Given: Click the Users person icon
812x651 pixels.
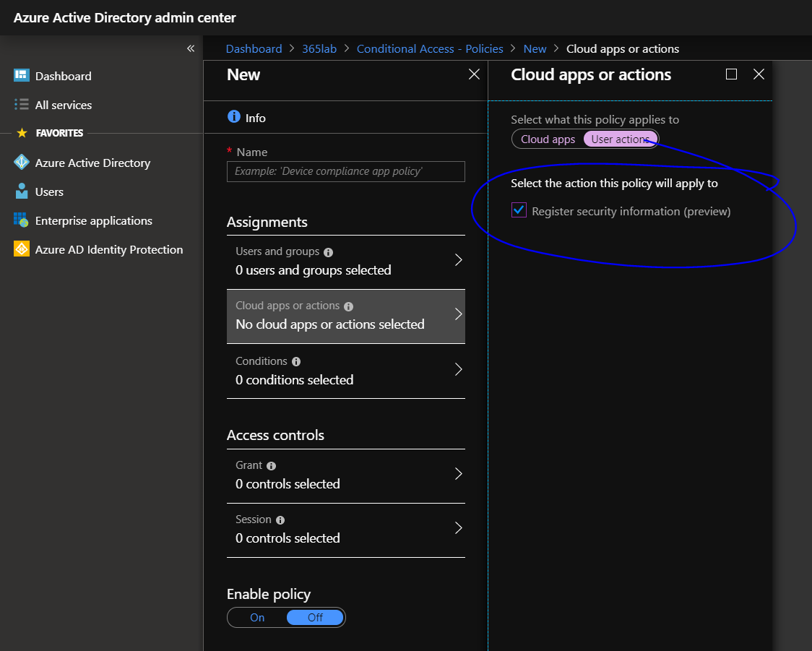Looking at the screenshot, I should 21,191.
